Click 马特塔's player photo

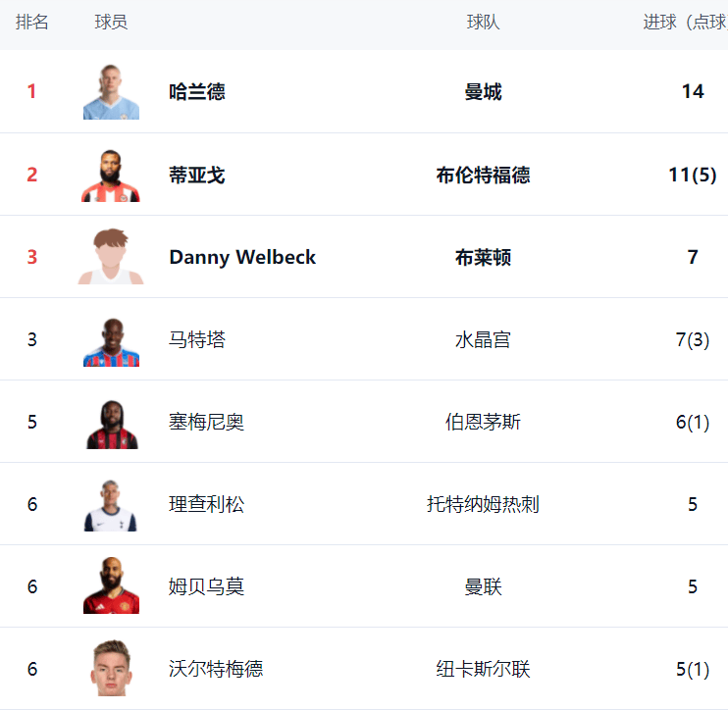click(x=111, y=340)
